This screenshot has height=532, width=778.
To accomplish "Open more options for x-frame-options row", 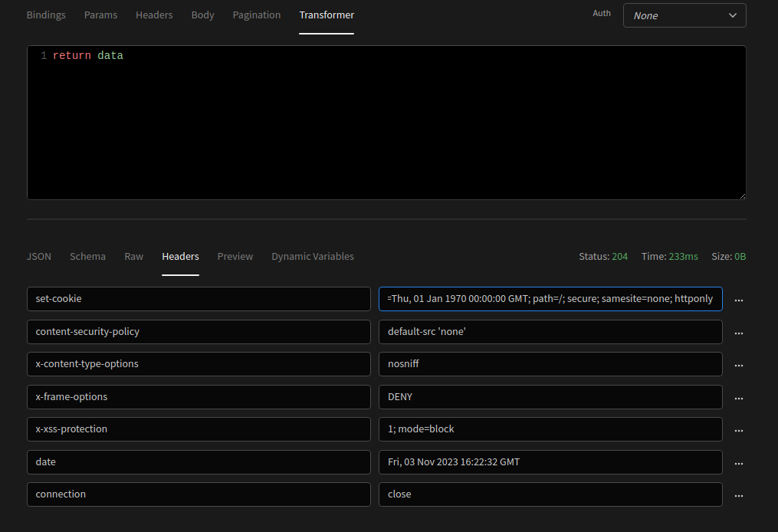I will coord(739,398).
